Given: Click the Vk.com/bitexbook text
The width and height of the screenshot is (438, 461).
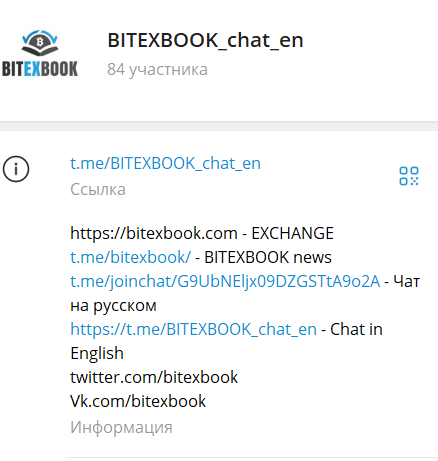Looking at the screenshot, I should click(138, 401).
